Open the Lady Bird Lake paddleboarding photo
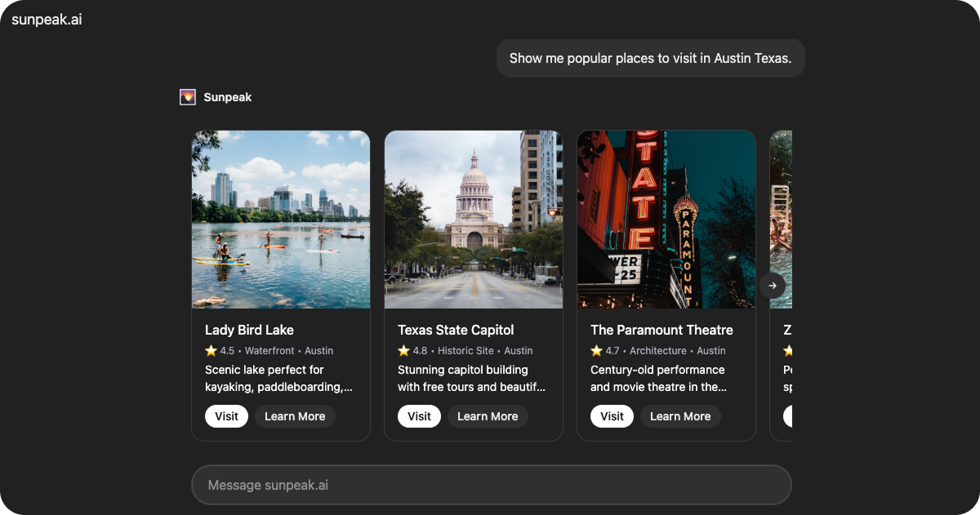 (x=281, y=220)
